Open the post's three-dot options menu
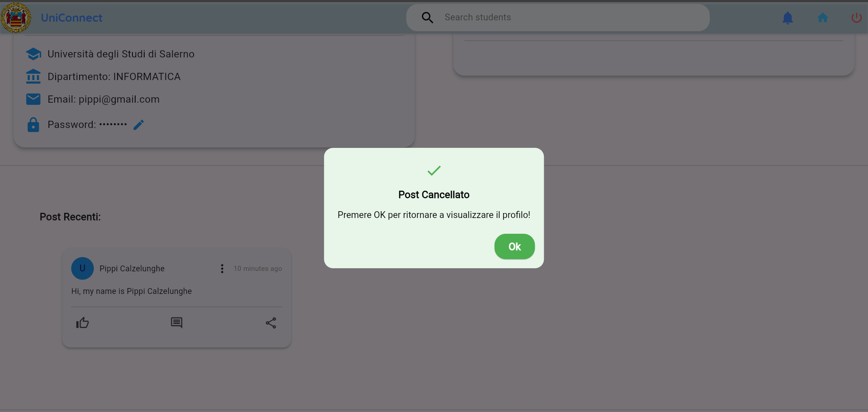868x412 pixels. coord(222,269)
